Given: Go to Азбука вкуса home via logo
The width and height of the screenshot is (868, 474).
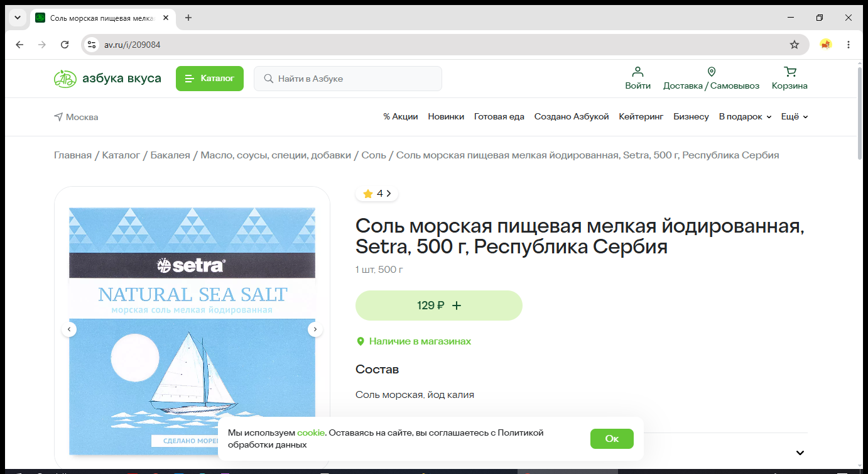Looking at the screenshot, I should point(107,79).
